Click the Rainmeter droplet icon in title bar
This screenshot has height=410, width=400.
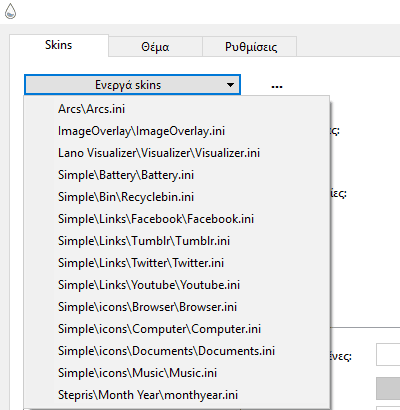point(11,11)
